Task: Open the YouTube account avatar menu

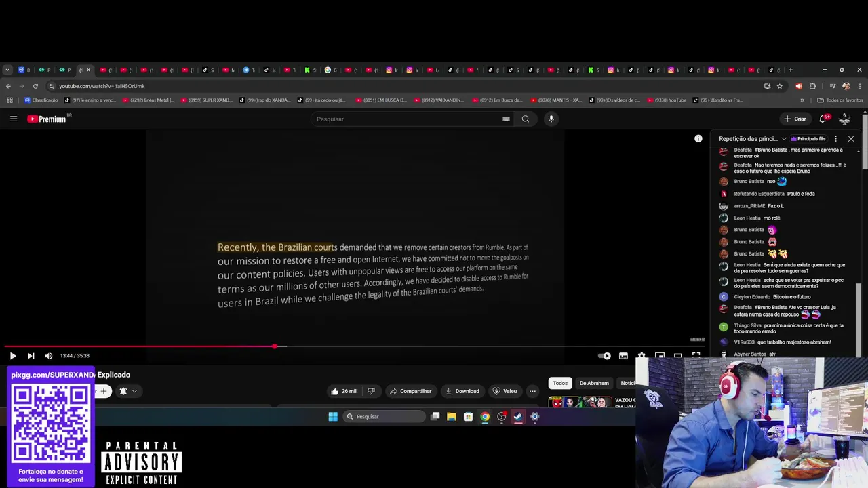Action: click(845, 119)
